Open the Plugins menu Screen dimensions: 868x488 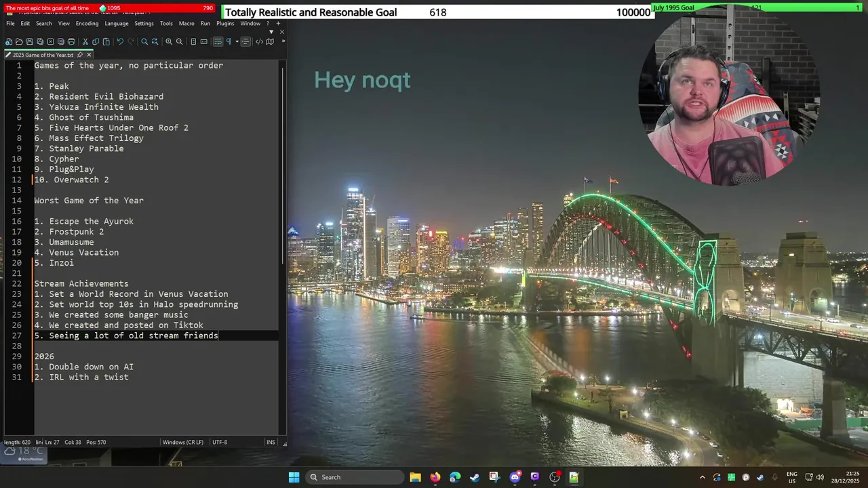tap(225, 23)
